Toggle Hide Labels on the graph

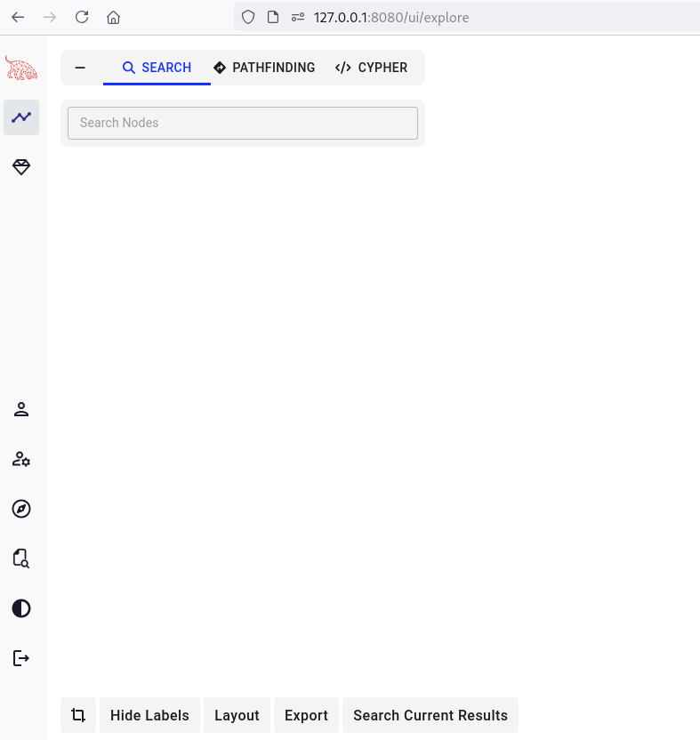149,715
